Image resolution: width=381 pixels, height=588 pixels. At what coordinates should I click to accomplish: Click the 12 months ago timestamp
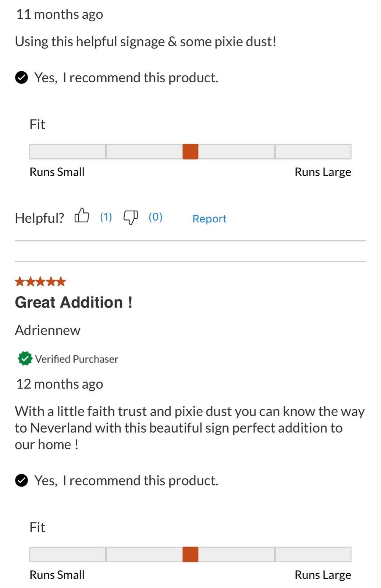[x=60, y=384]
